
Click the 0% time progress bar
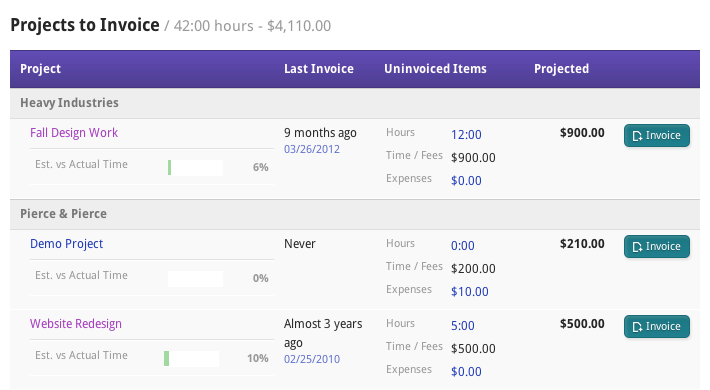195,279
